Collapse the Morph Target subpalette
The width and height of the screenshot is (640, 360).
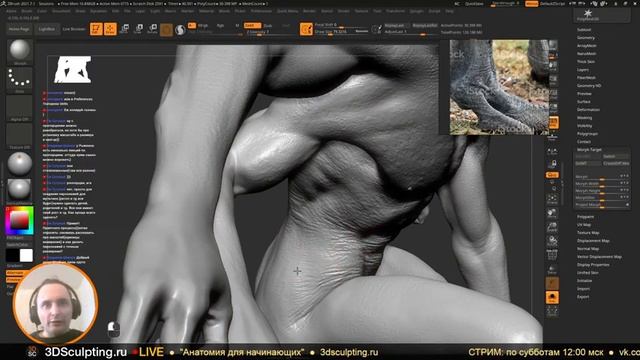(589, 150)
